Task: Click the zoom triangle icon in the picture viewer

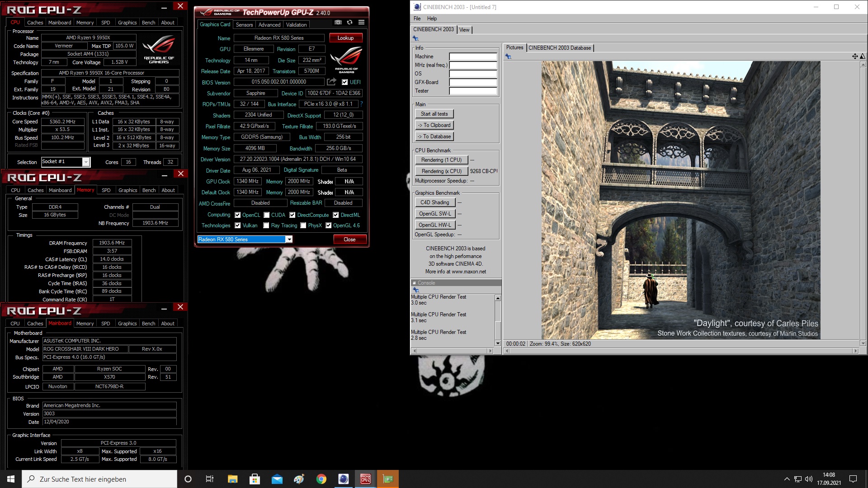Action: [x=863, y=56]
